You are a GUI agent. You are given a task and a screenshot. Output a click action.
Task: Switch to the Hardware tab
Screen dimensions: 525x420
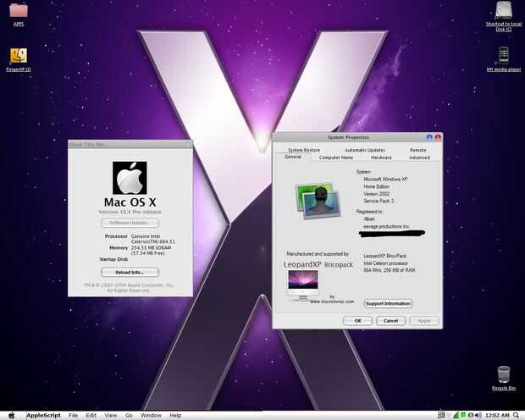(381, 157)
